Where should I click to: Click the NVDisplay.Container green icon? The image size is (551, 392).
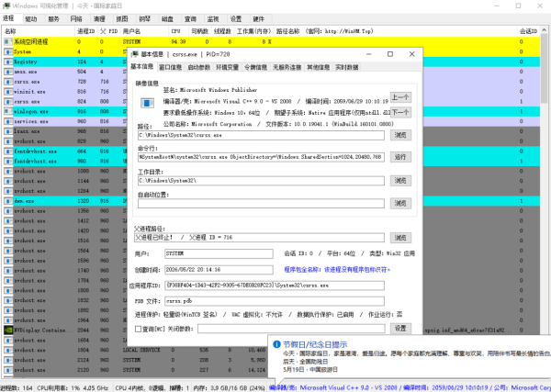8,330
